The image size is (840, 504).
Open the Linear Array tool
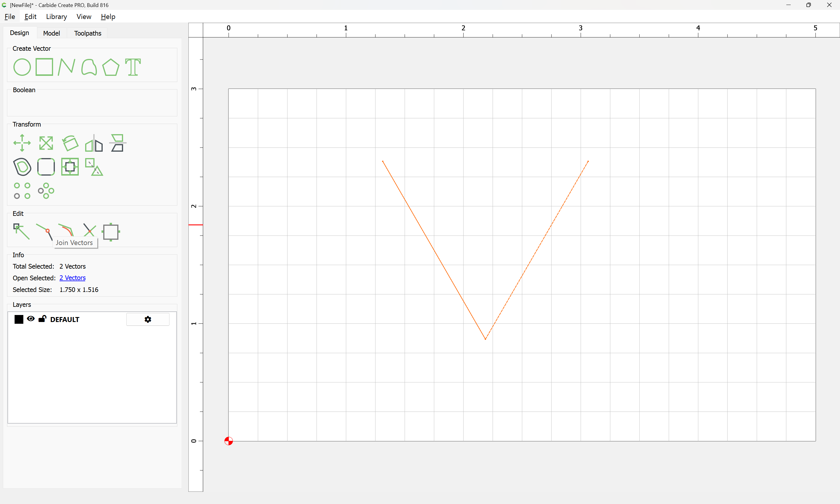[22, 190]
